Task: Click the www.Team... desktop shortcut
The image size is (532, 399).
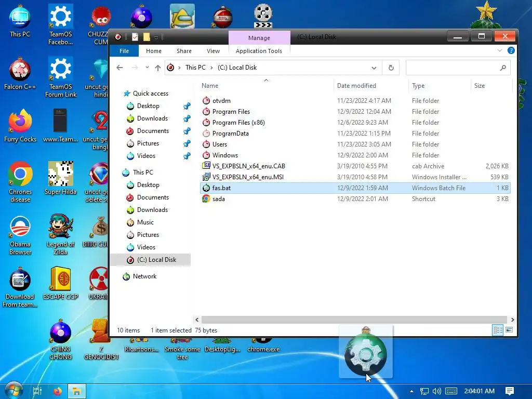Action: [x=60, y=125]
